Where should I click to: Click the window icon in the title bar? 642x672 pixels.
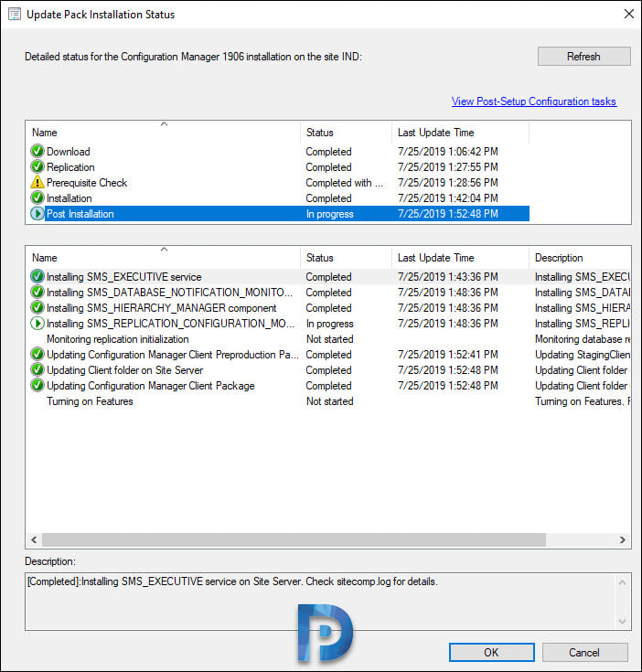pos(15,14)
